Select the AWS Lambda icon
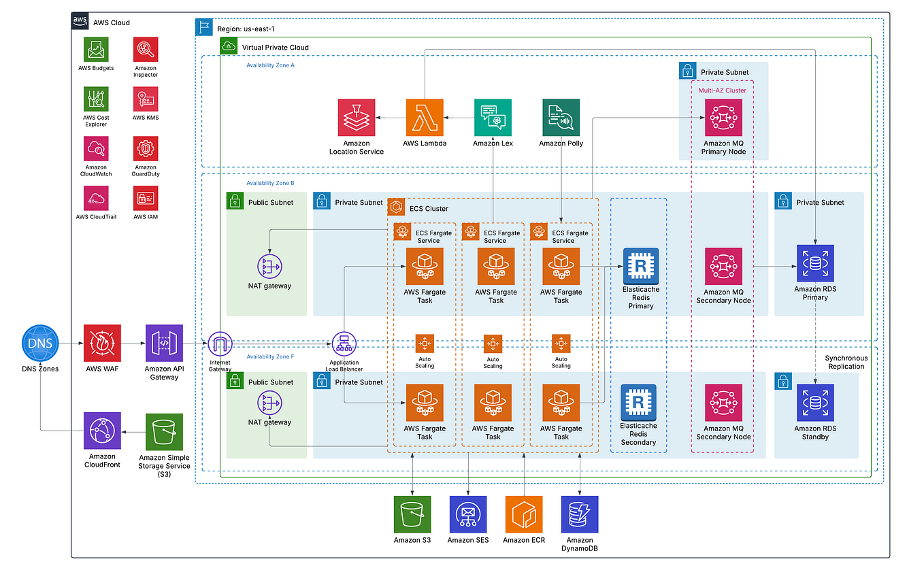Screen dimensions: 924x570 425,117
